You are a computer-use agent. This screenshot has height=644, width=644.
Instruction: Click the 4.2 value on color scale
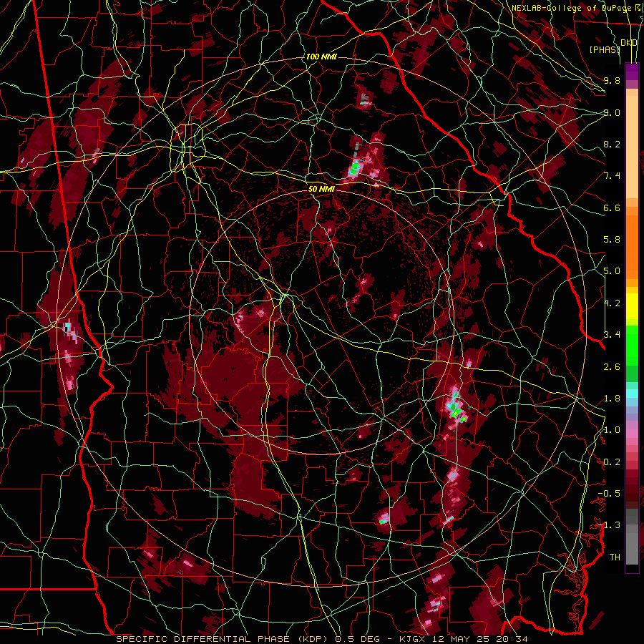[x=612, y=303]
